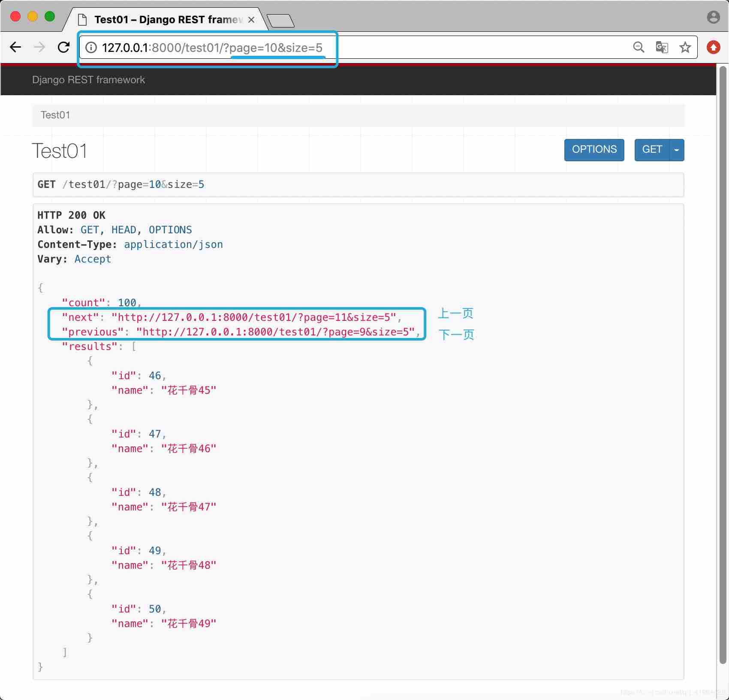Open a new browser tab
Image resolution: width=729 pixels, height=700 pixels.
click(x=280, y=20)
